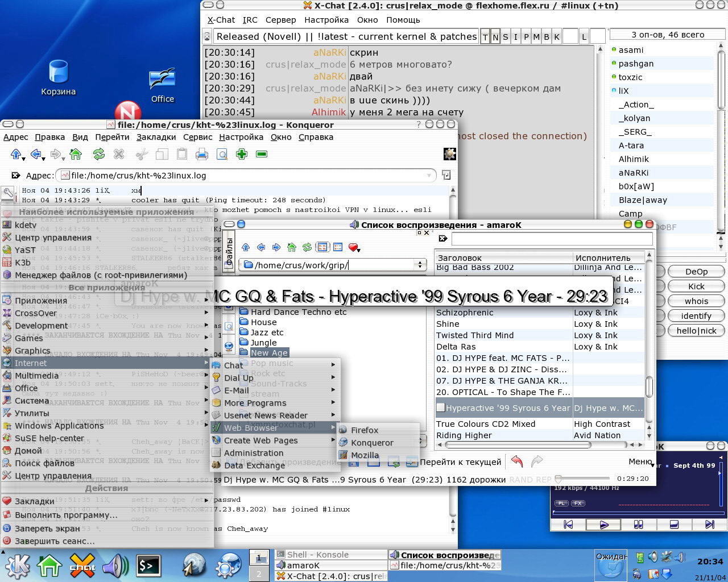Click the green minus zoom-out icon in Konqueror

262,154
